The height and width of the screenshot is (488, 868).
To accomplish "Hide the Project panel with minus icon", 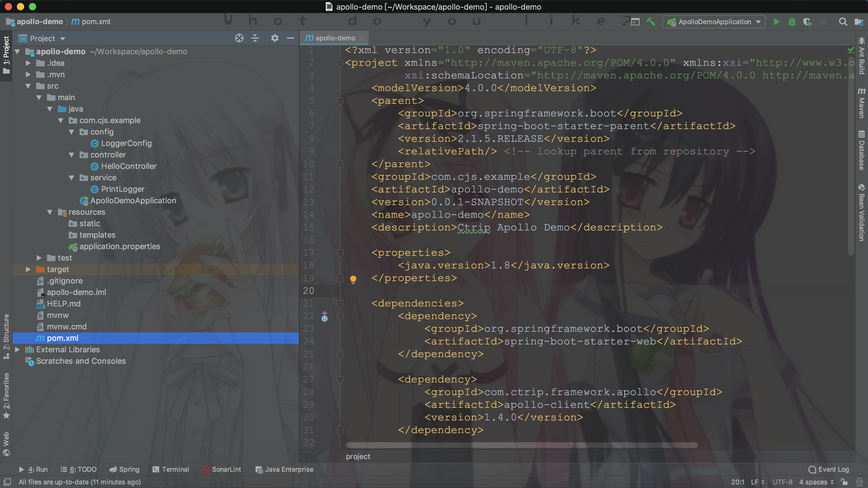I will pos(291,38).
